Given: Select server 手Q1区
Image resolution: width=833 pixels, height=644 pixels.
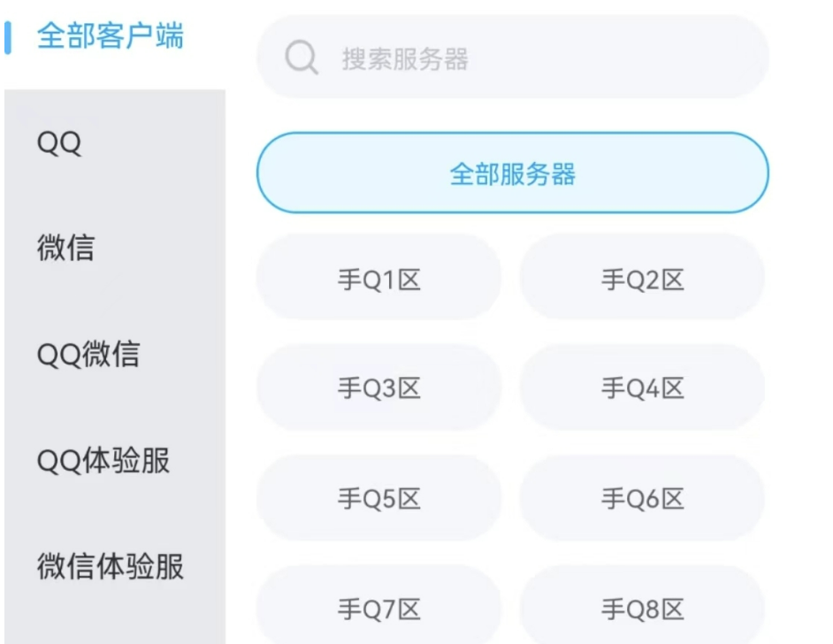Looking at the screenshot, I should pyautogui.click(x=378, y=280).
